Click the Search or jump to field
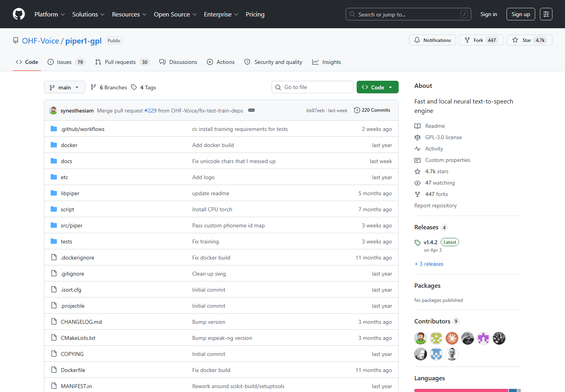Image resolution: width=565 pixels, height=392 pixels. point(408,14)
